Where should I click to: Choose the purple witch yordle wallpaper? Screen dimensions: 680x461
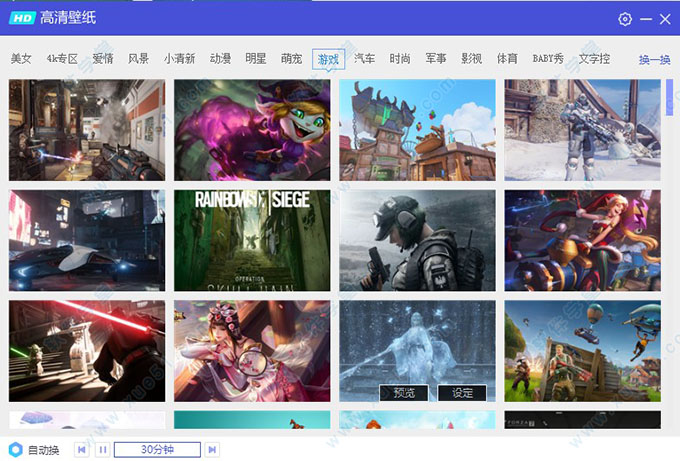[x=252, y=130]
